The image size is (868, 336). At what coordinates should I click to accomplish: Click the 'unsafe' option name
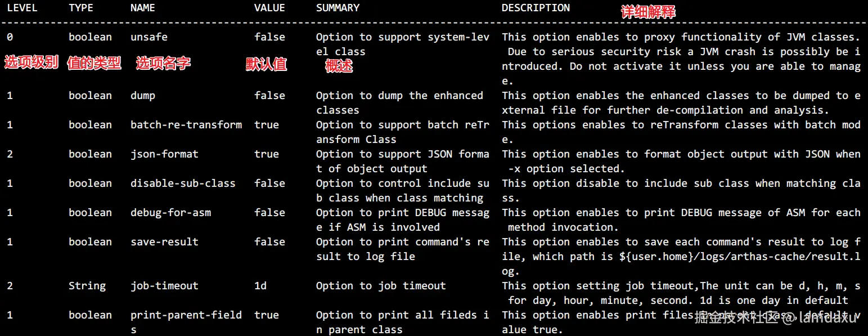149,37
